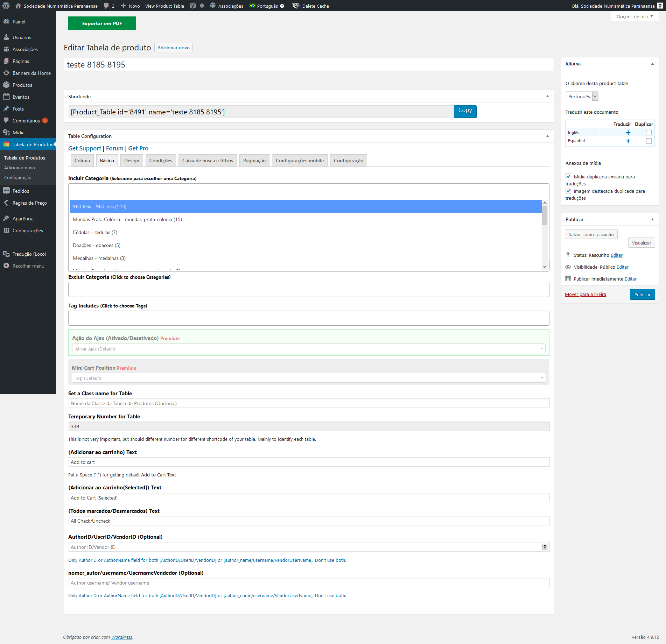The image size is (666, 644).
Task: Click Salvar como rascunho
Action: [591, 234]
